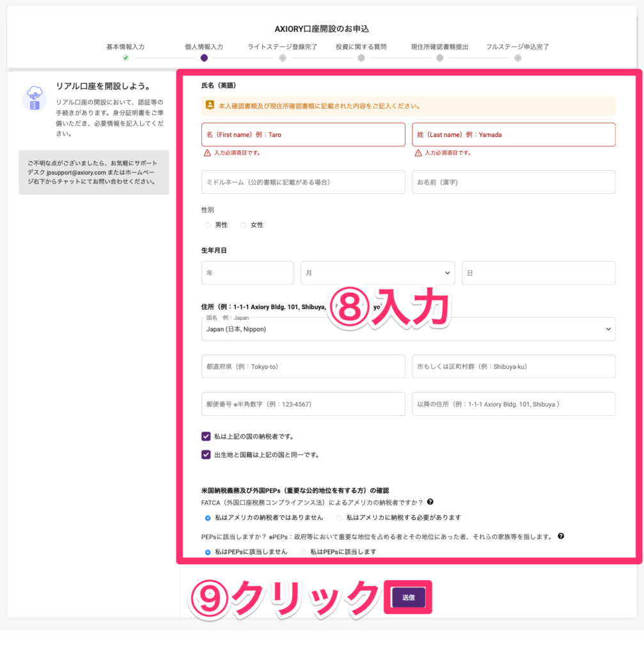
Task: Open the 国名 country dropdown showing Japan
Action: pos(408,329)
